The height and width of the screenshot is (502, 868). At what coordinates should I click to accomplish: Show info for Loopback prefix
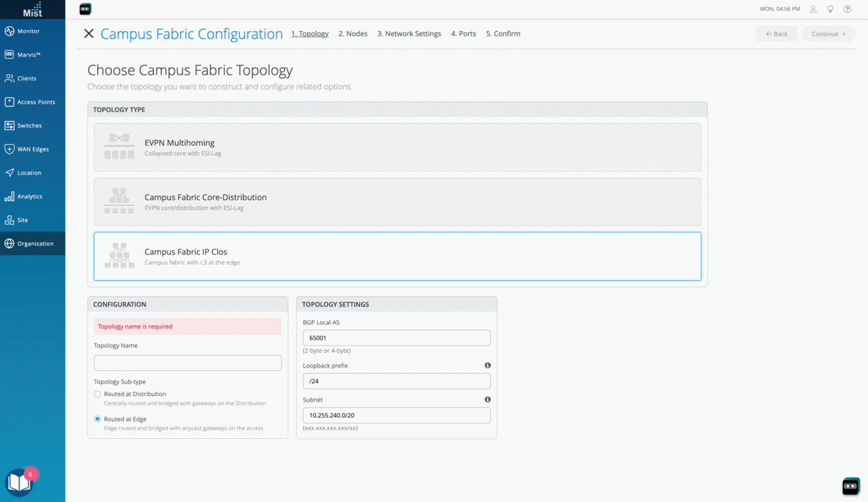tap(487, 366)
